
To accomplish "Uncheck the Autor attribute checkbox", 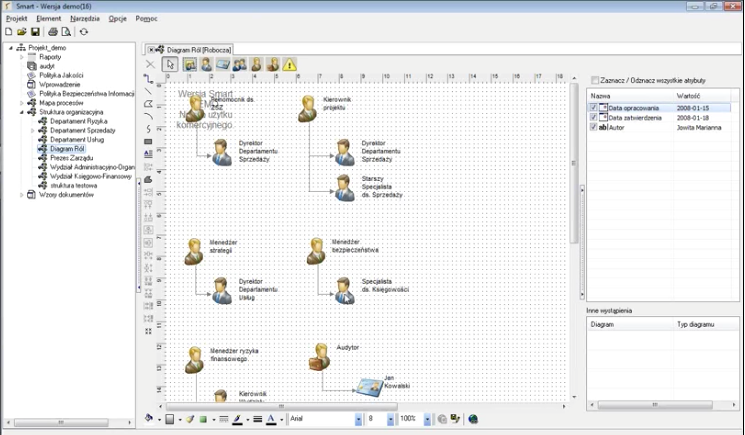I will pos(593,127).
